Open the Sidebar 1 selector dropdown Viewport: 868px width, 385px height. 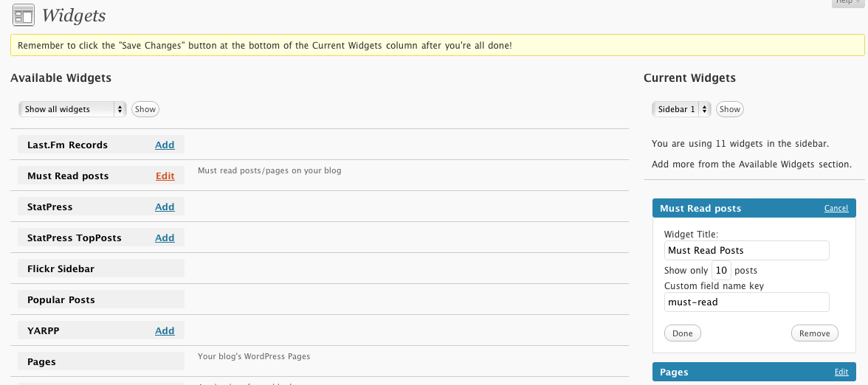point(681,109)
